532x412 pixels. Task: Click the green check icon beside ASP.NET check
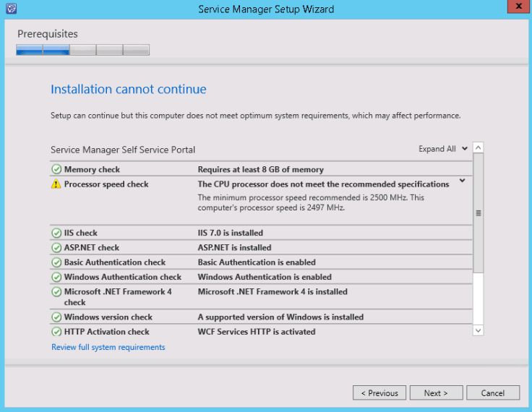tap(56, 247)
